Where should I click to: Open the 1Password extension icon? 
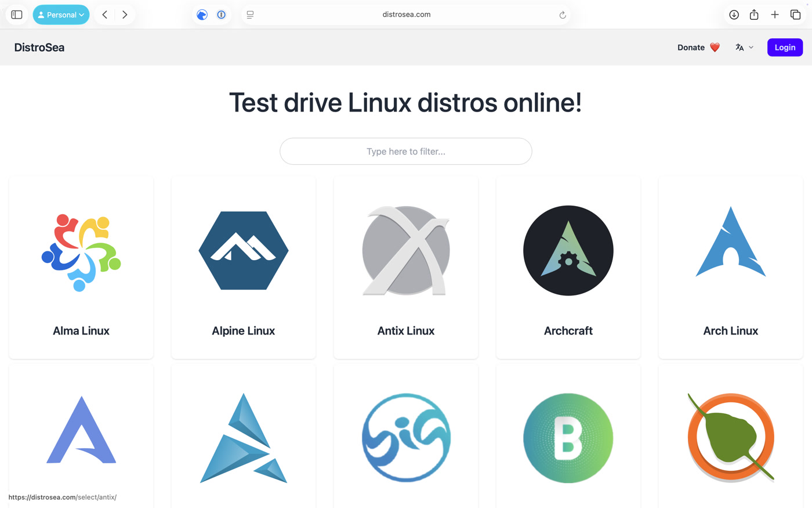click(x=221, y=15)
